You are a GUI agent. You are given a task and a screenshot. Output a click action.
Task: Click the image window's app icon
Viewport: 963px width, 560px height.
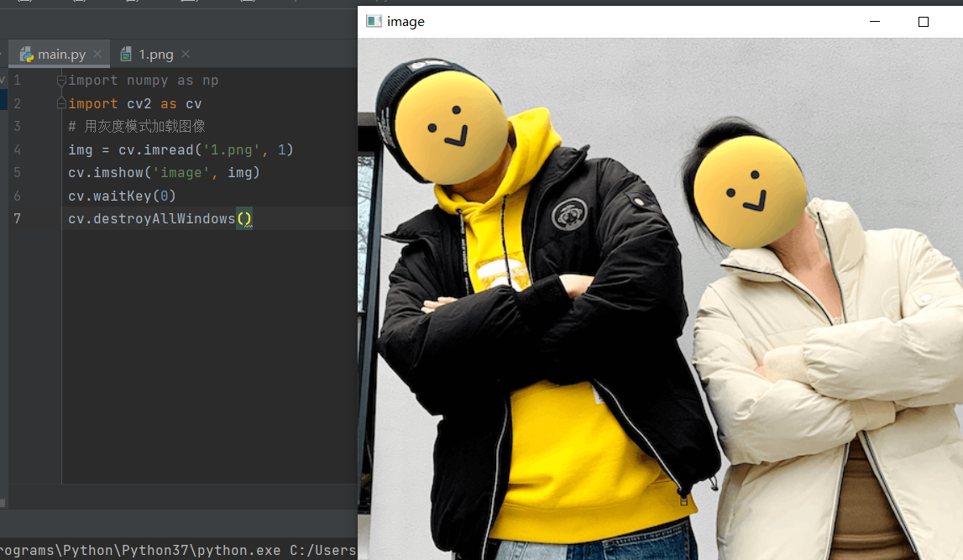(374, 22)
